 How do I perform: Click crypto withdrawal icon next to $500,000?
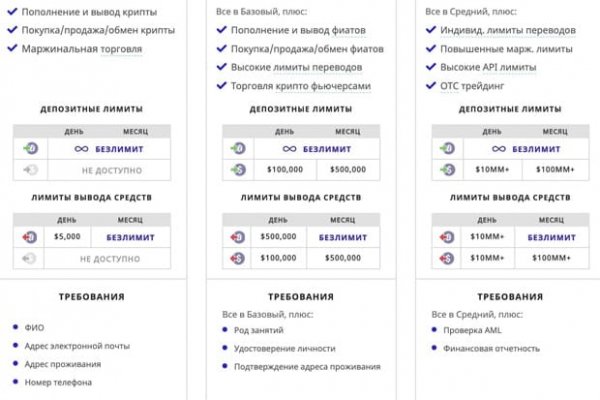[x=238, y=237]
